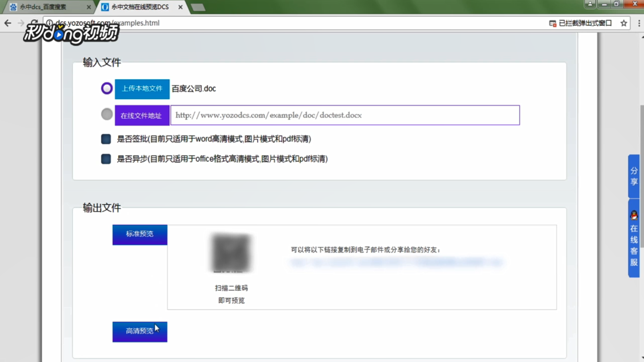Viewport: 644px width, 362px height.
Task: Click the 输出文件 section heading
Action: [x=102, y=208]
